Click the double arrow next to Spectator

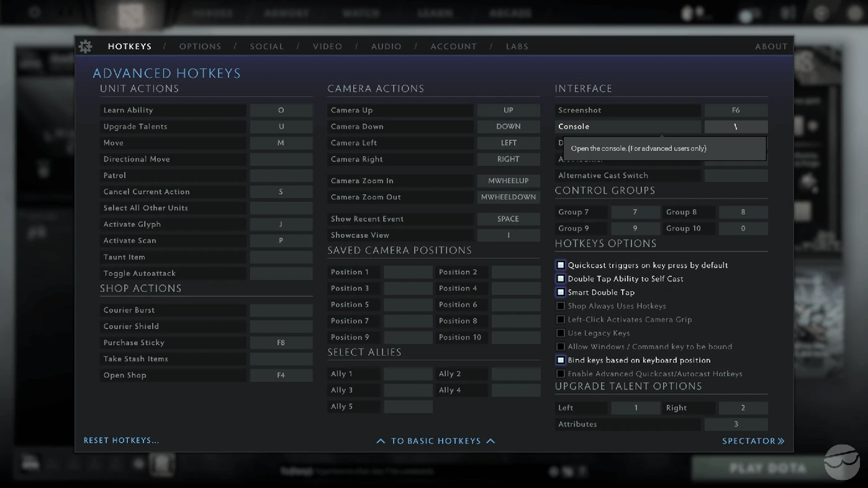[x=781, y=441]
